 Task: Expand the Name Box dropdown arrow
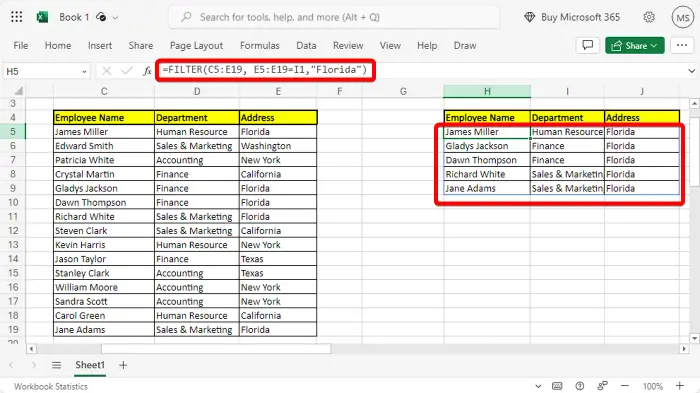pos(84,71)
